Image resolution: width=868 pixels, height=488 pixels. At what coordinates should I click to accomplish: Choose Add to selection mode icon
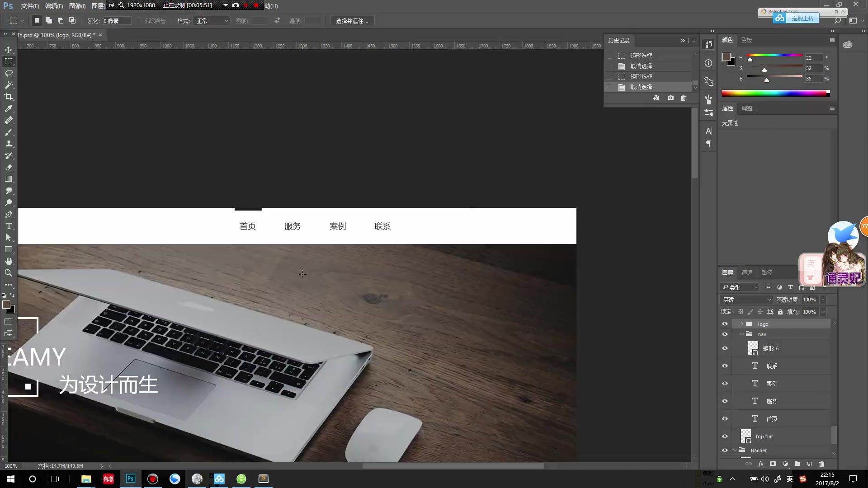coord(49,20)
